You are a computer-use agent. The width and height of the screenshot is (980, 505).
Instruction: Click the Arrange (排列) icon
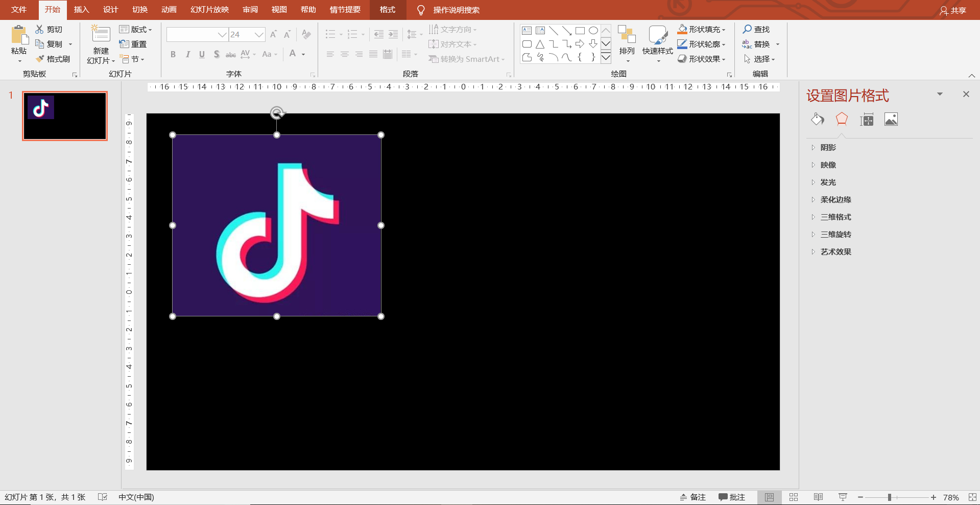tap(627, 34)
